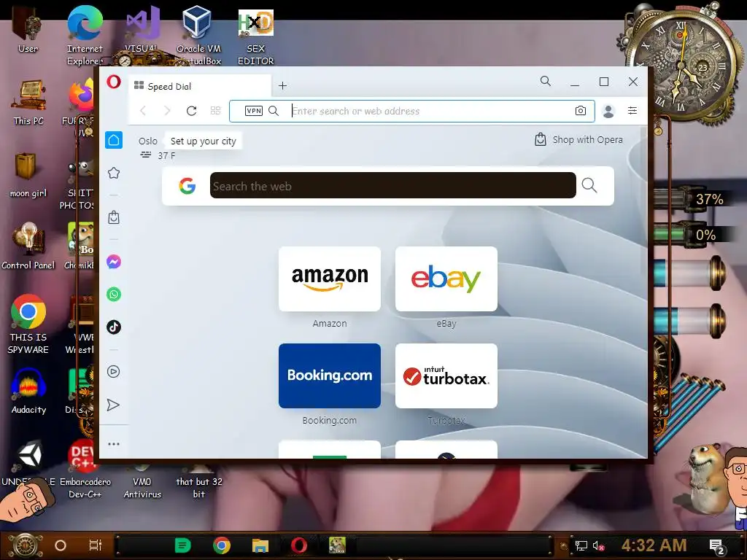This screenshot has width=747, height=560.
Task: Open the Turbotax speed dial tile
Action: pyautogui.click(x=446, y=376)
